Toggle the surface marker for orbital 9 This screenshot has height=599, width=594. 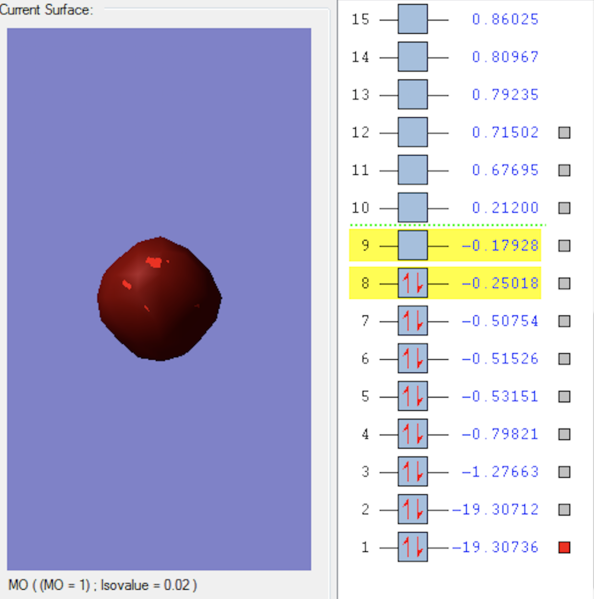point(564,246)
